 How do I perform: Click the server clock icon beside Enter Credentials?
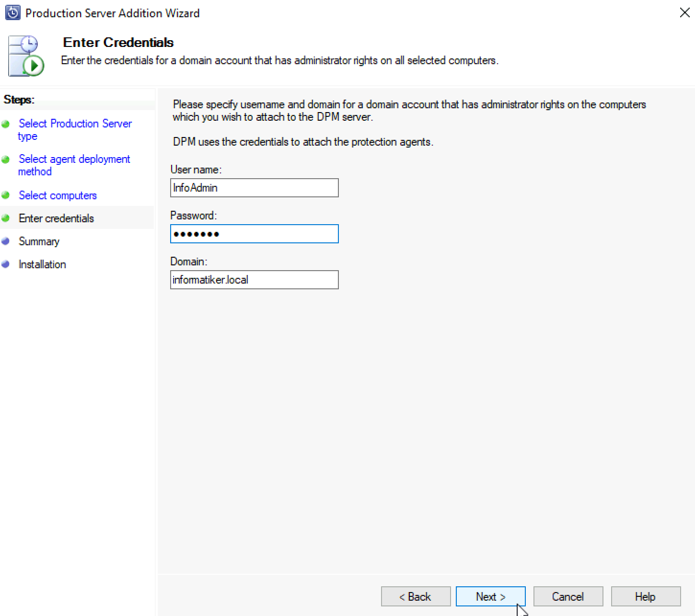(26, 56)
